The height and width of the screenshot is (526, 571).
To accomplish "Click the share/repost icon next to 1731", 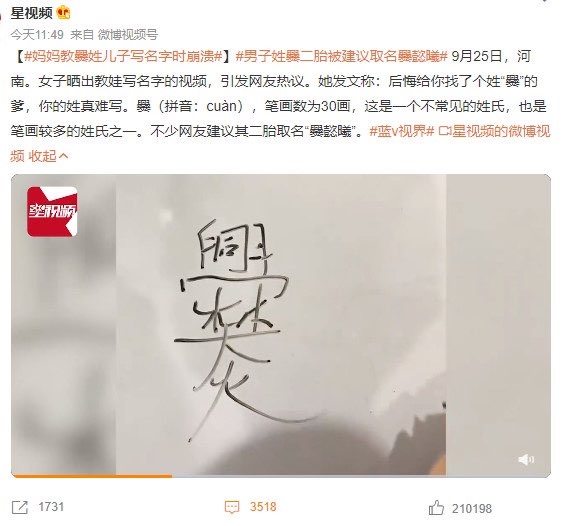I will click(19, 507).
